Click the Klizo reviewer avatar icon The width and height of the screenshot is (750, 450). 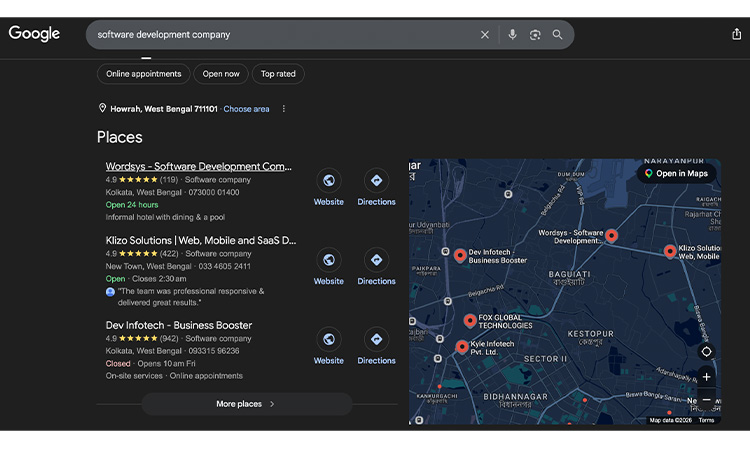(110, 292)
